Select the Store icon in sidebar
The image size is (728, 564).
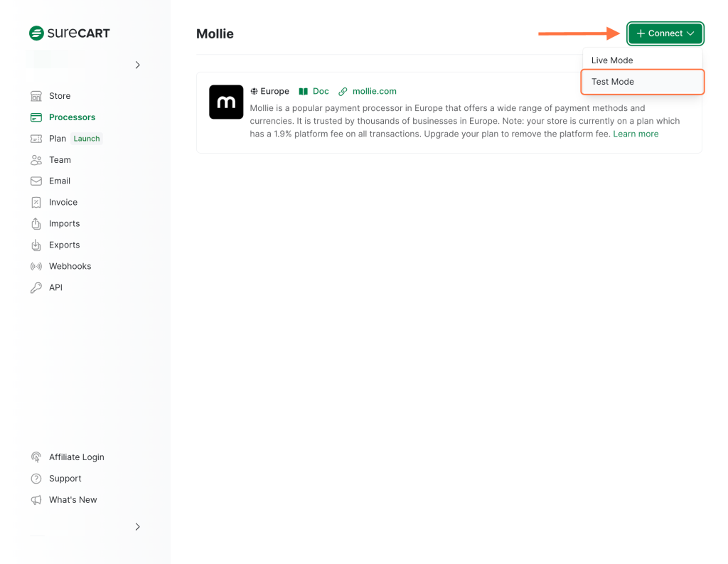36,95
